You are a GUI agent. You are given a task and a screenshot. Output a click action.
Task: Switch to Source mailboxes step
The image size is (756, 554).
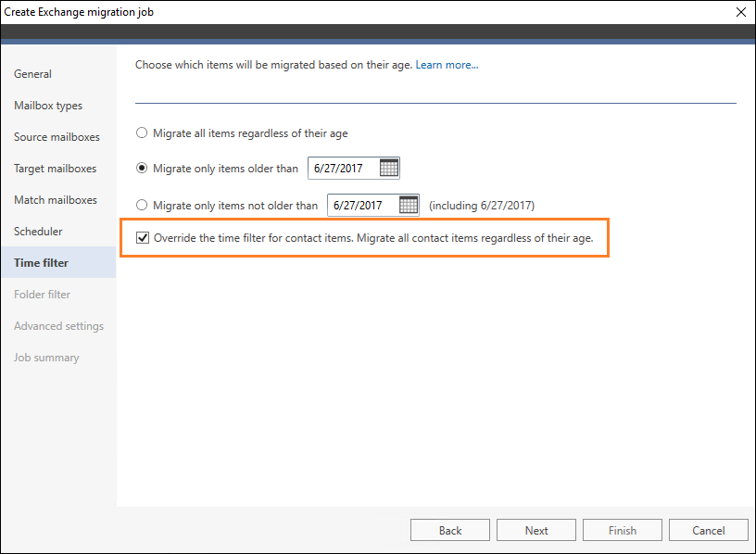[x=57, y=137]
